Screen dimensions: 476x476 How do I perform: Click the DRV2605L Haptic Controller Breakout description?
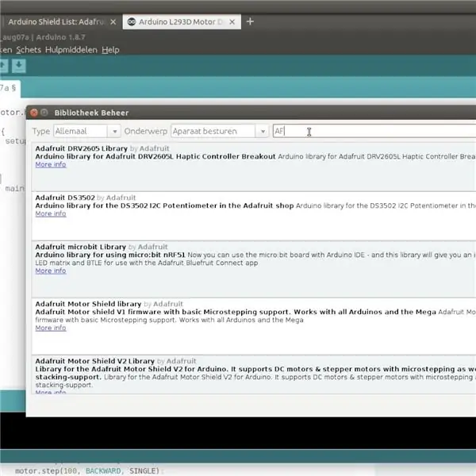155,156
